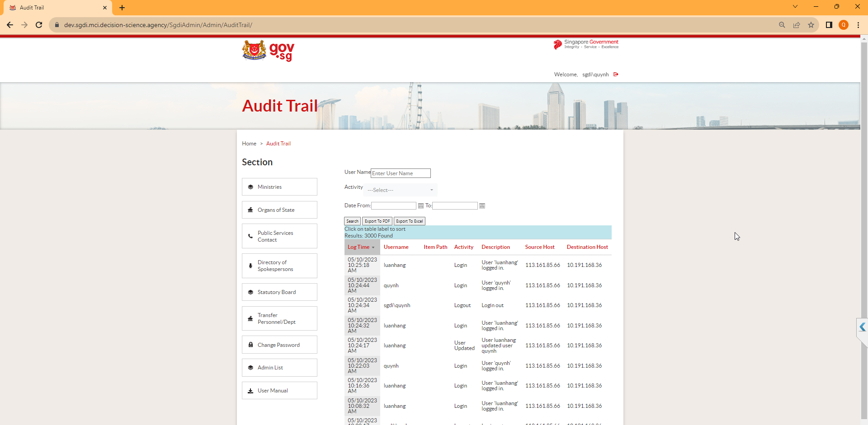Click the Export To PDF button
Screen dimensions: 868x425
[x=377, y=221]
